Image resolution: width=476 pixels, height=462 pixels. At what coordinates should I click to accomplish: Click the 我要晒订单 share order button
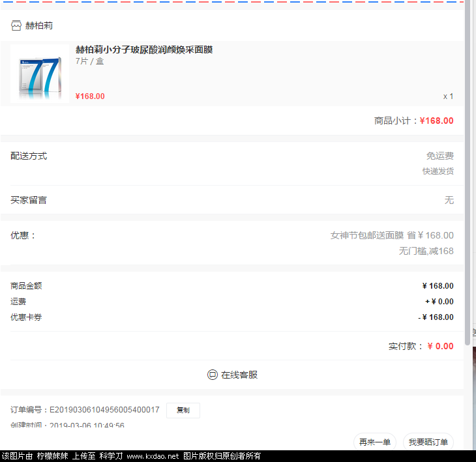(428, 442)
